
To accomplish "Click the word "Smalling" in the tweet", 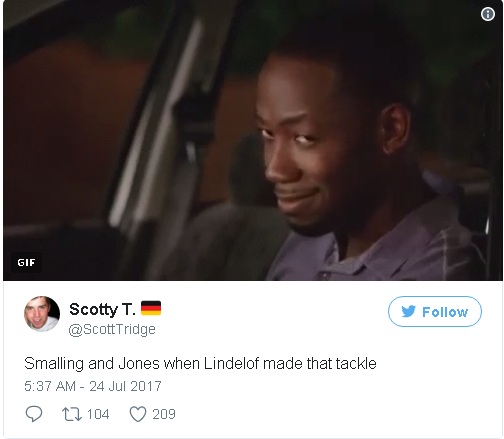I will pyautogui.click(x=54, y=364).
